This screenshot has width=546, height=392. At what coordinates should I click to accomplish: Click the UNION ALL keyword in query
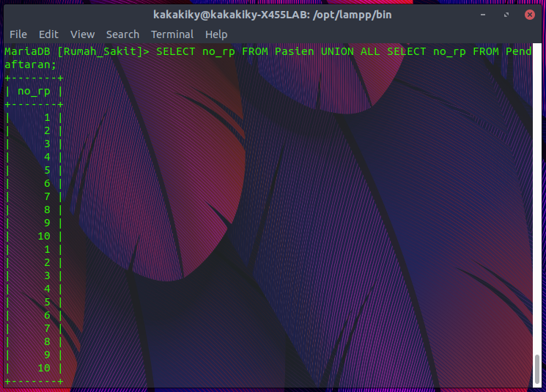(350, 51)
